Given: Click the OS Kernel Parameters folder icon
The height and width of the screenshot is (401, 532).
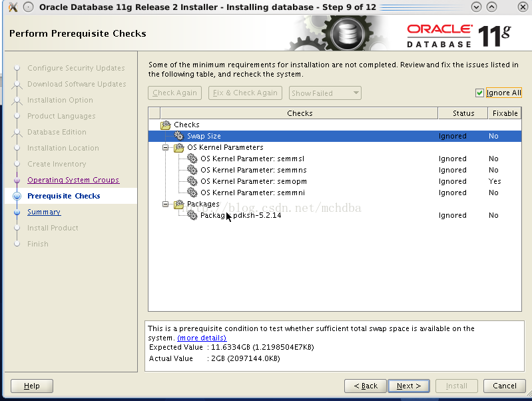Looking at the screenshot, I should point(178,147).
